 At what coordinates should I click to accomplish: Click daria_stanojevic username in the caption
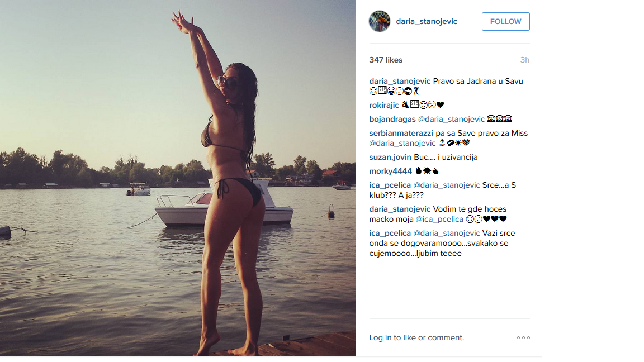click(x=400, y=81)
